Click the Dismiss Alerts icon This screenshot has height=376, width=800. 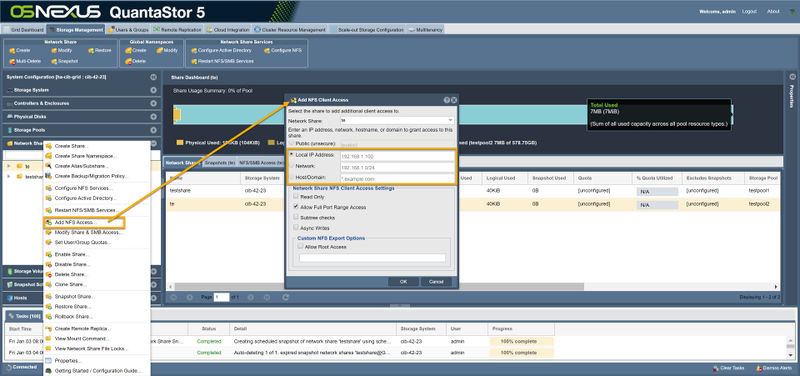click(x=760, y=368)
